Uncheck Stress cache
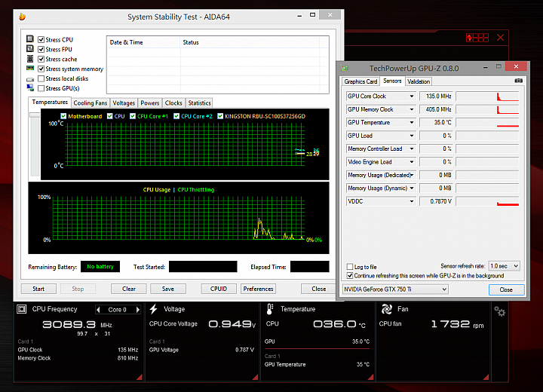543x392 pixels. coord(41,59)
